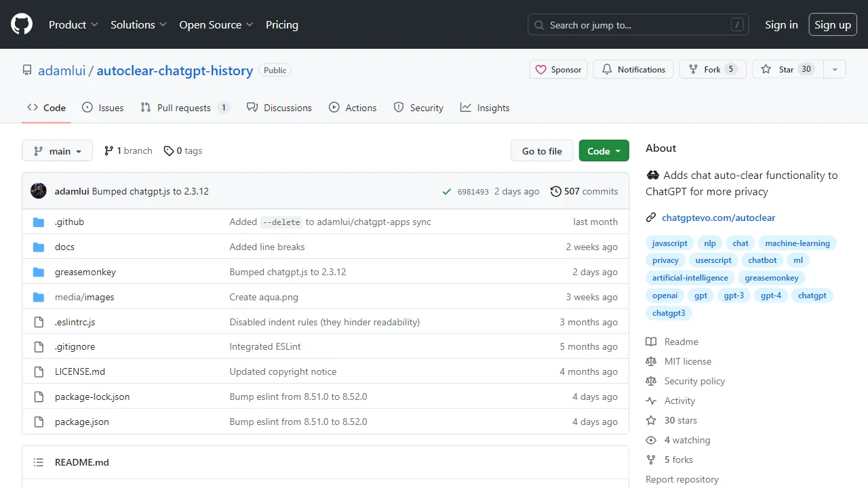
Task: Open the .github folder
Action: 69,222
